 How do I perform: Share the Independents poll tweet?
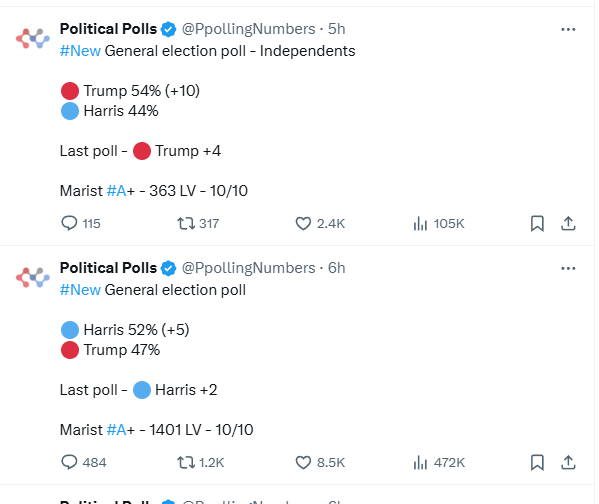click(x=568, y=224)
